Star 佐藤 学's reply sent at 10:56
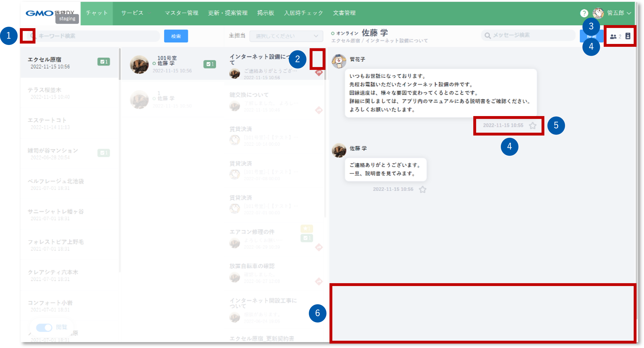644x348 pixels. [423, 190]
